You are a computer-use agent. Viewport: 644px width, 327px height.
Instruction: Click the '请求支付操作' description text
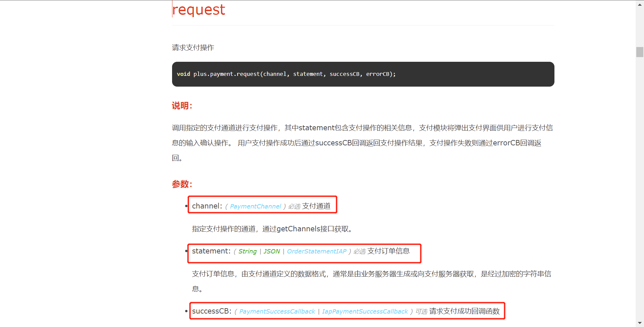coord(193,48)
